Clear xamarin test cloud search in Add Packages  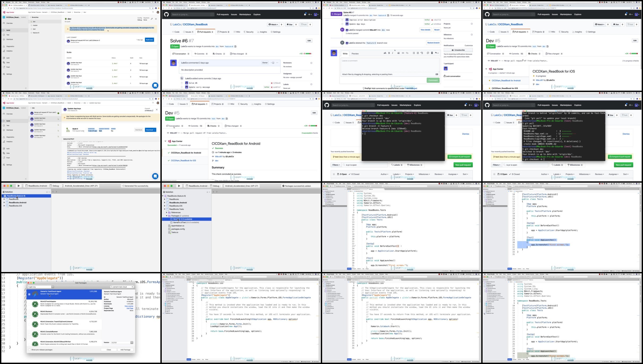coord(132,287)
